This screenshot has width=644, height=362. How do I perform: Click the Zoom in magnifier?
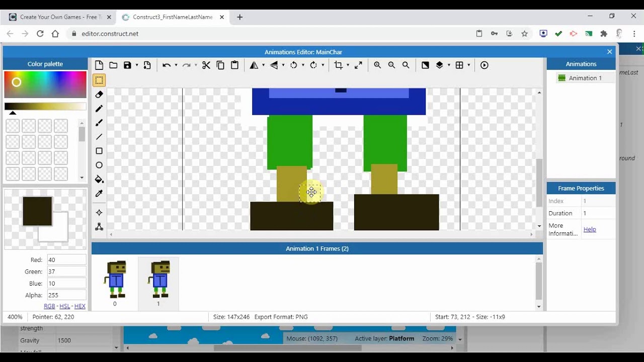click(377, 65)
